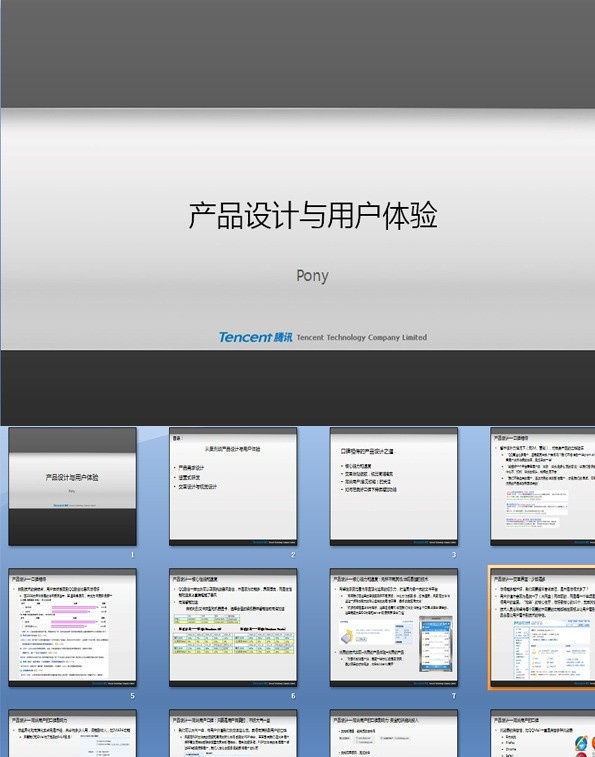Click slide number label 6
The height and width of the screenshot is (757, 595).
[293, 696]
